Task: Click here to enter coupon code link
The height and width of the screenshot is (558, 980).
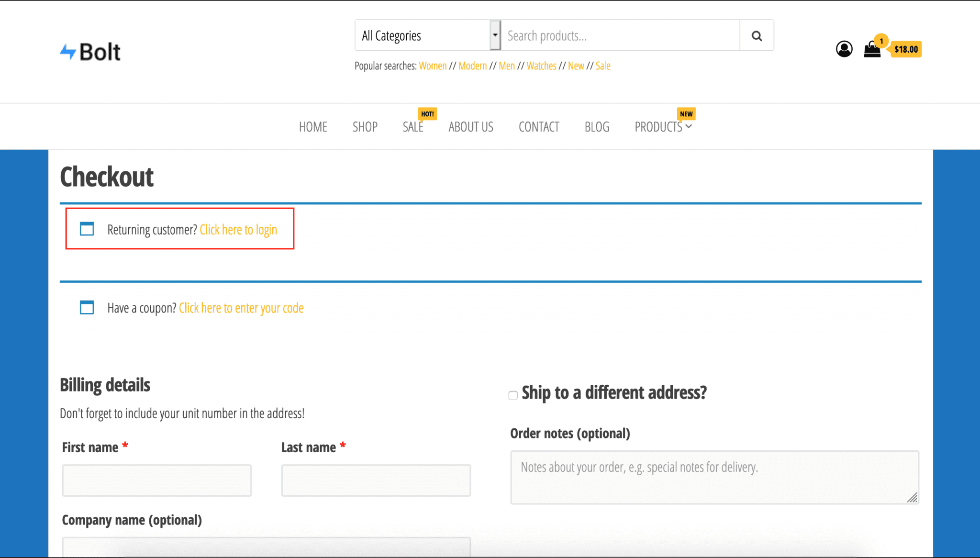Action: 240,308
